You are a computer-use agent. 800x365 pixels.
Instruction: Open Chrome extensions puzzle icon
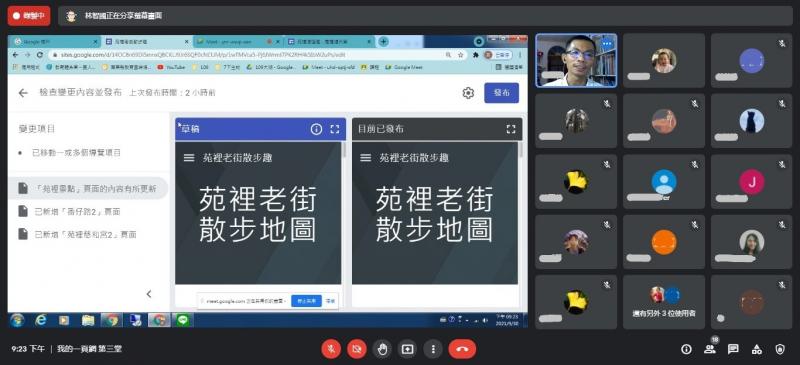coord(476,55)
